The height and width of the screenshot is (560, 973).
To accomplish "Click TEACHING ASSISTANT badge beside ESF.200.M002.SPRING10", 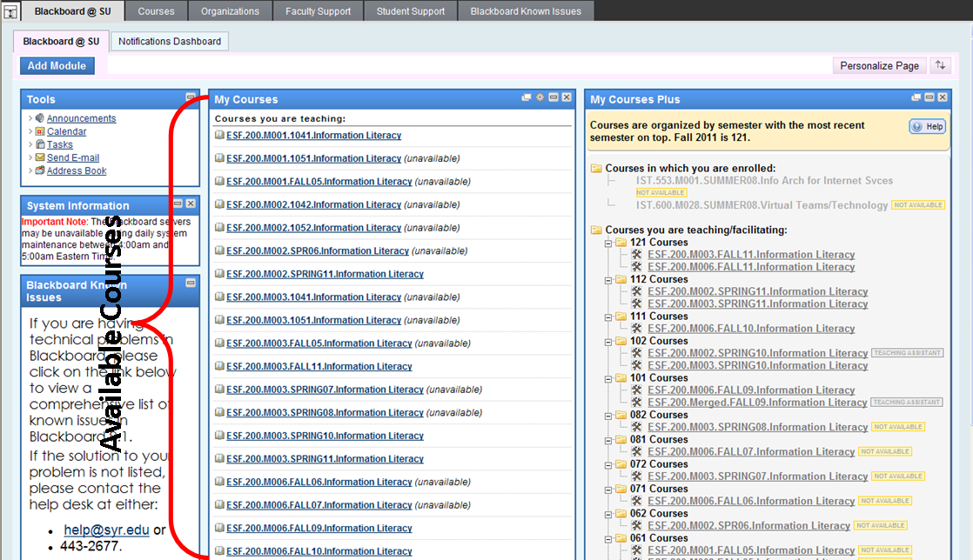I will (907, 352).
